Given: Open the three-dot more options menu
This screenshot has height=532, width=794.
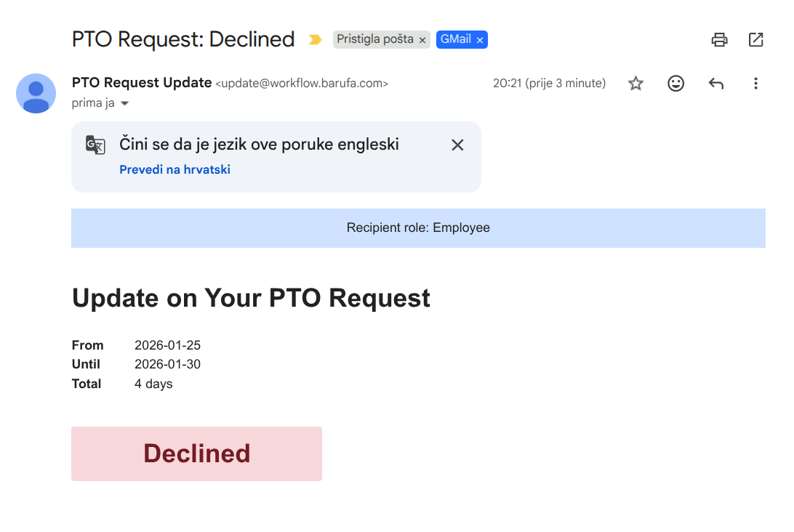Looking at the screenshot, I should (x=756, y=84).
